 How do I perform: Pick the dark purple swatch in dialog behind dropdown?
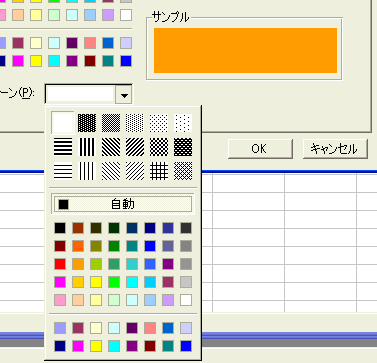pyautogui.click(x=72, y=43)
